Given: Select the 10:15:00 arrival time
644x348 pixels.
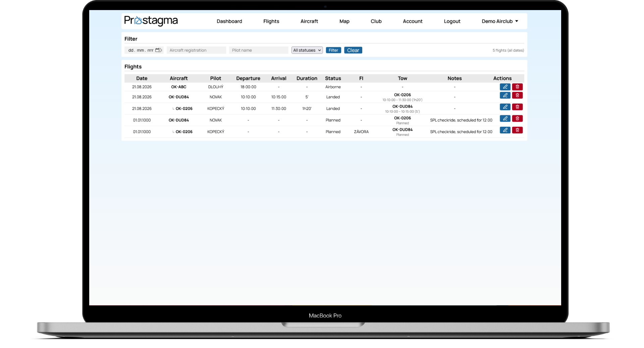Looking at the screenshot, I should [x=278, y=97].
